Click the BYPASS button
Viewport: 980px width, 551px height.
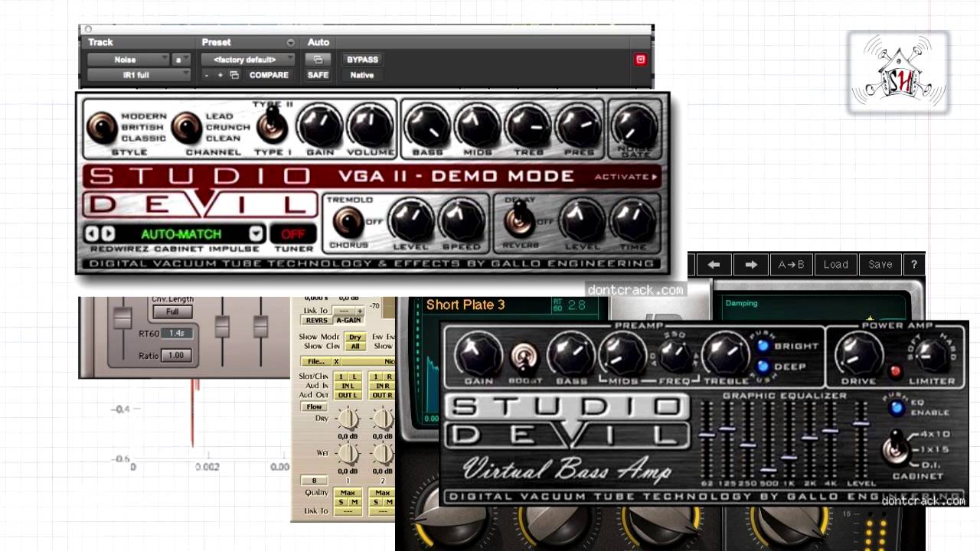coord(362,60)
